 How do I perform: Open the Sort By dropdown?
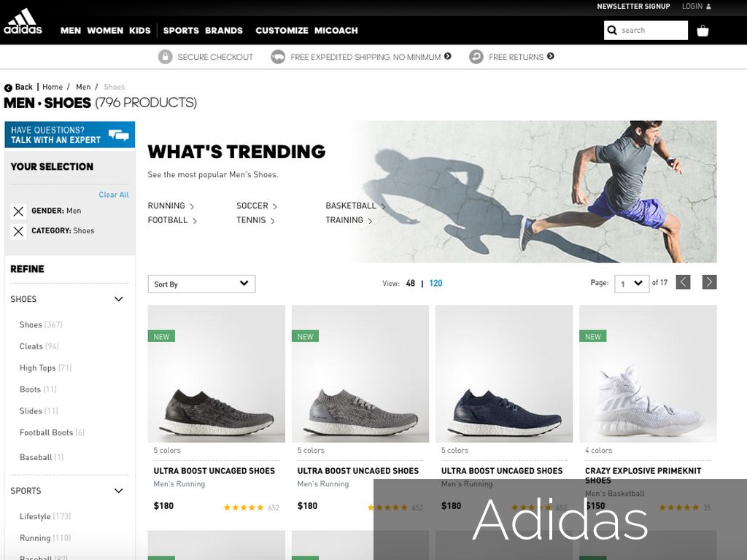201,284
